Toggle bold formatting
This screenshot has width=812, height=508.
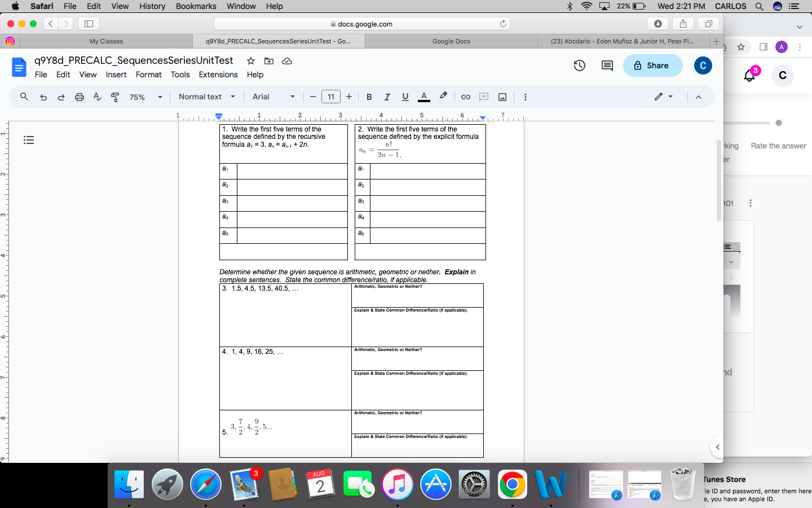(x=369, y=97)
